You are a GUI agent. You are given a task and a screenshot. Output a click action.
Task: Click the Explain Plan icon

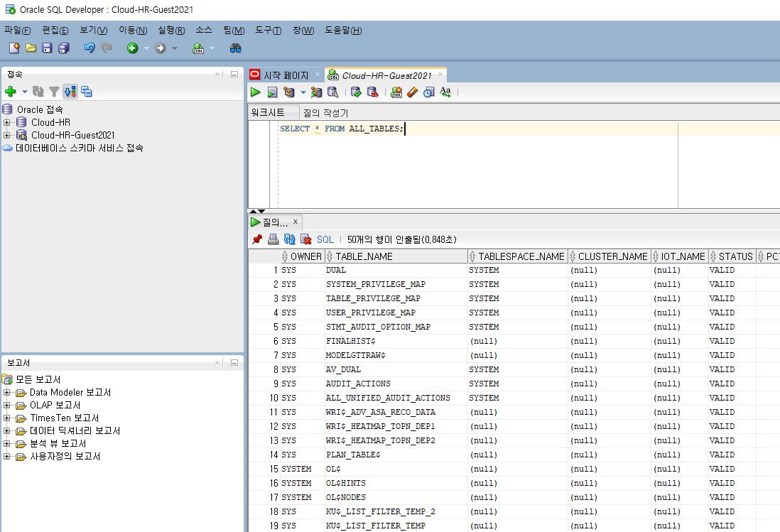pyautogui.click(x=288, y=92)
